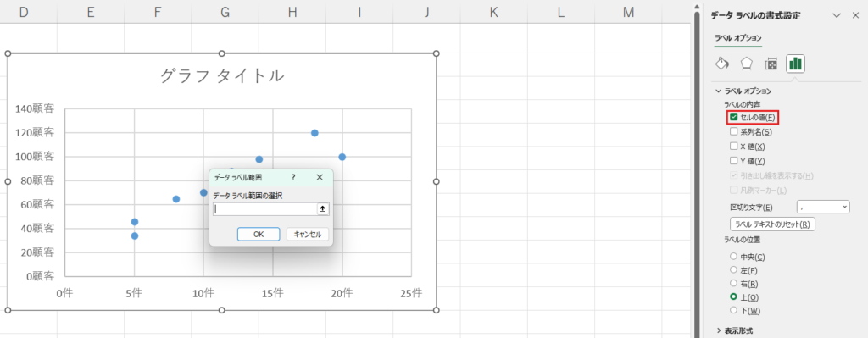Screen dimensions: 868x338
Task: Select column header E
Action: 90,12
